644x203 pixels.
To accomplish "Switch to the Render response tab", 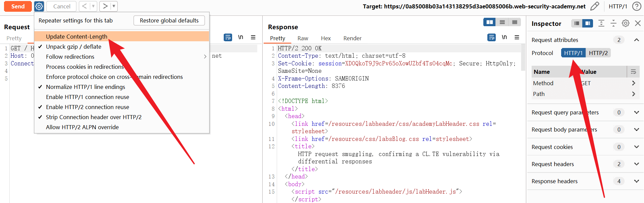I will click(x=352, y=38).
